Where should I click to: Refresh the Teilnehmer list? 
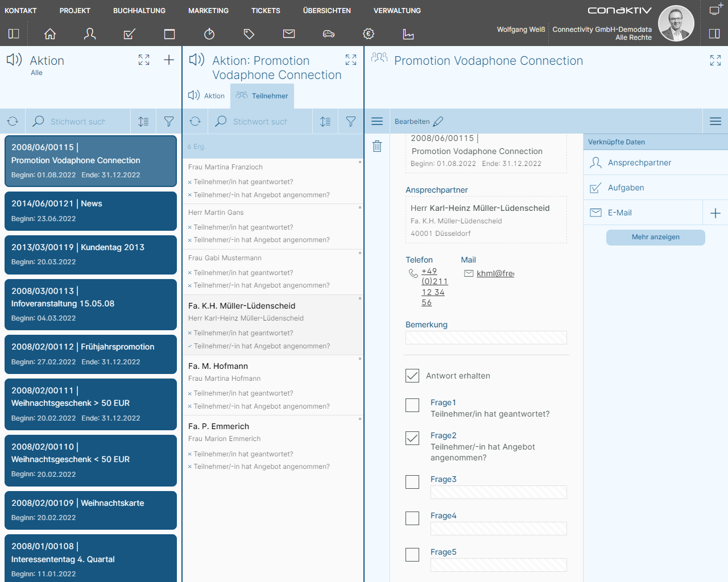point(195,121)
